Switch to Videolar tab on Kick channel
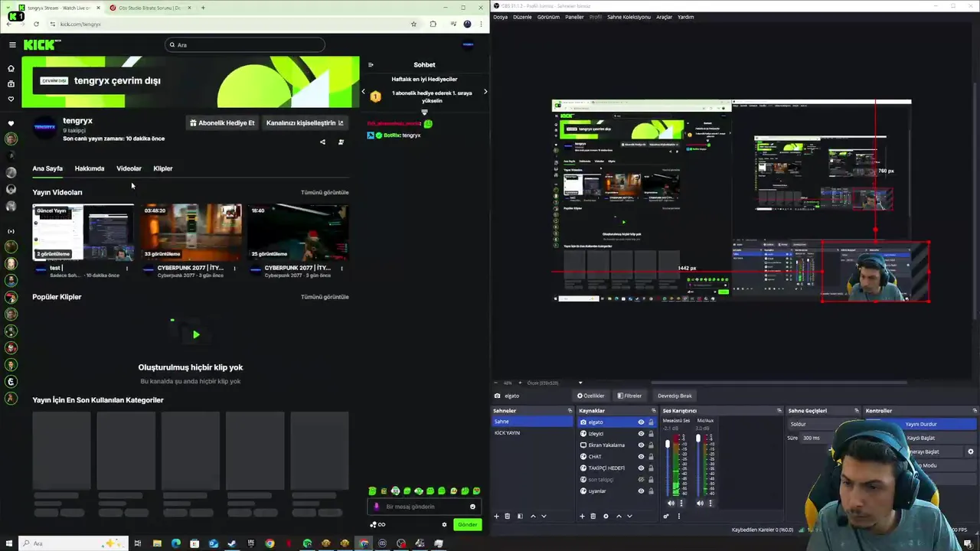 129,168
